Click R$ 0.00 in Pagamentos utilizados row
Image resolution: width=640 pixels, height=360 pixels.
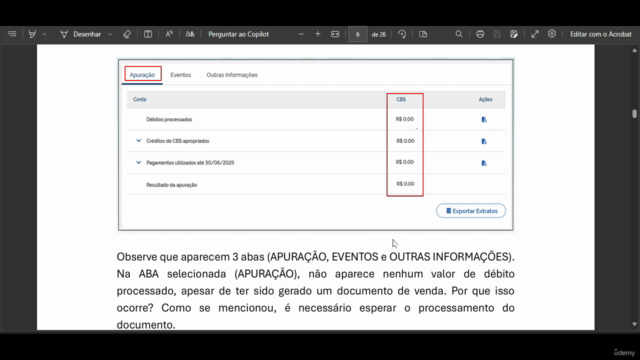(404, 162)
